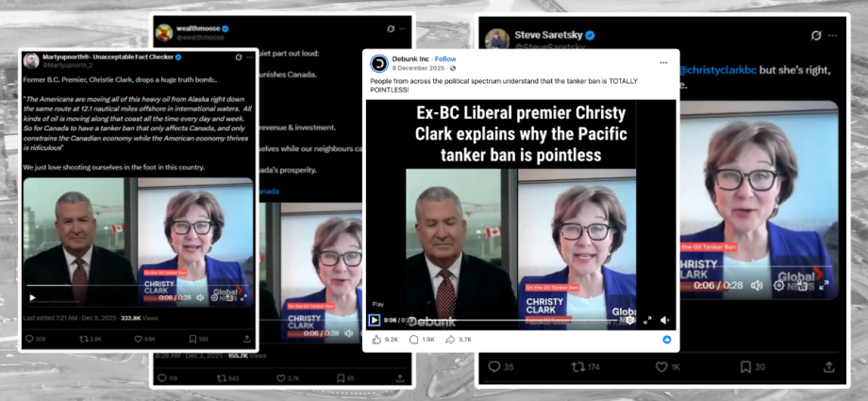Screen dimensions: 868x401
Task: Click the volume icon in wealthmoose's video
Action: 349,333
